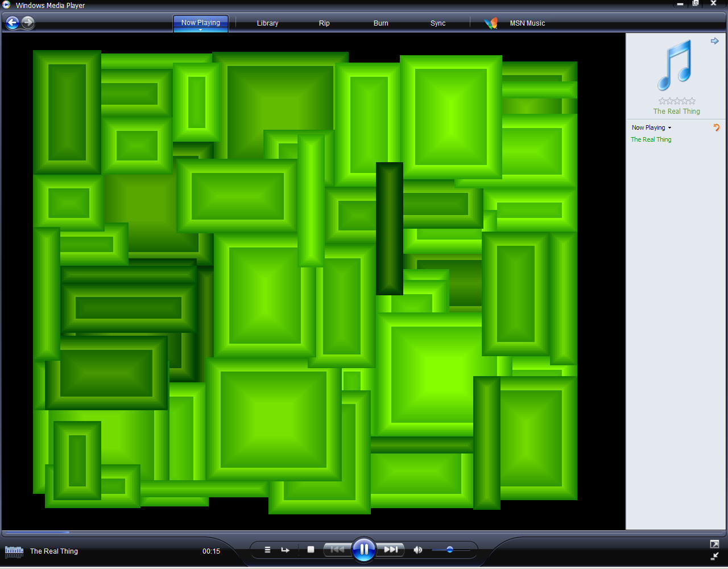The height and width of the screenshot is (569, 728).
Task: Skip to the previous track
Action: tap(337, 550)
